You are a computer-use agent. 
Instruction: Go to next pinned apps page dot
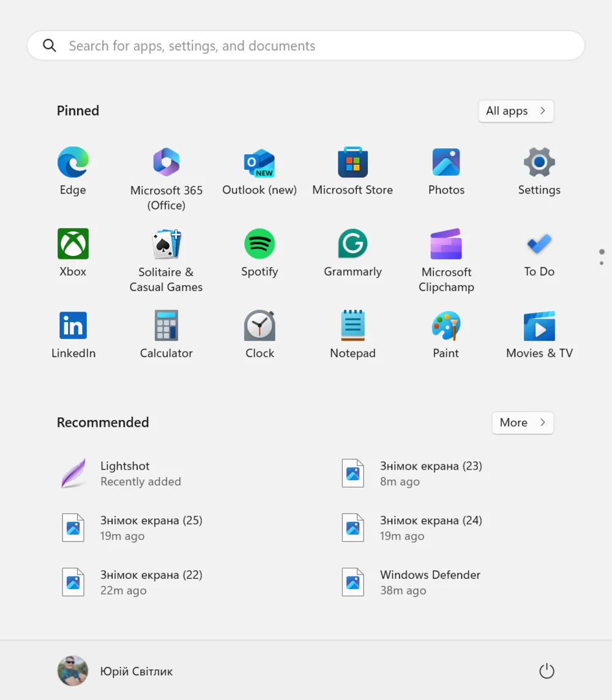[x=602, y=263]
